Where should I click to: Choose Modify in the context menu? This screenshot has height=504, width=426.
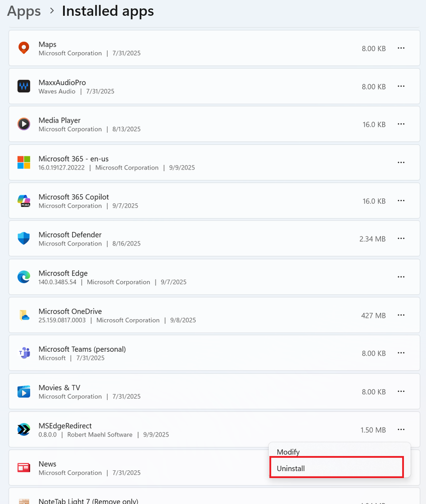pos(288,452)
